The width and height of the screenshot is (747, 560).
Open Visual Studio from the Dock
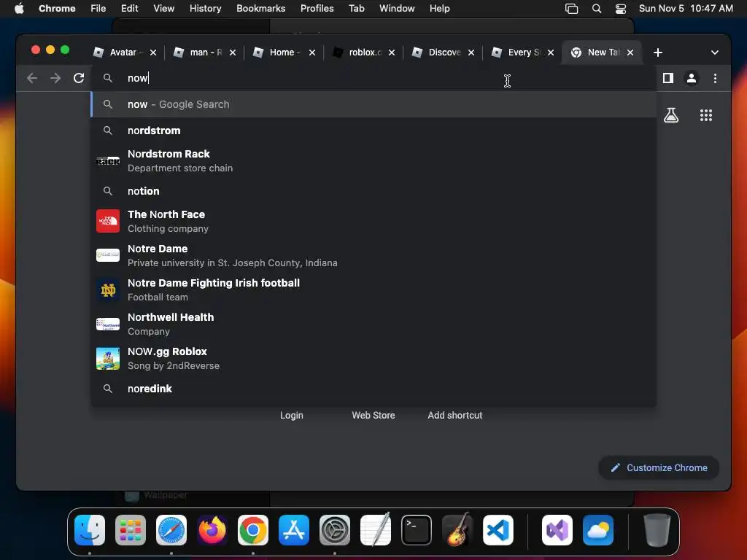557,530
